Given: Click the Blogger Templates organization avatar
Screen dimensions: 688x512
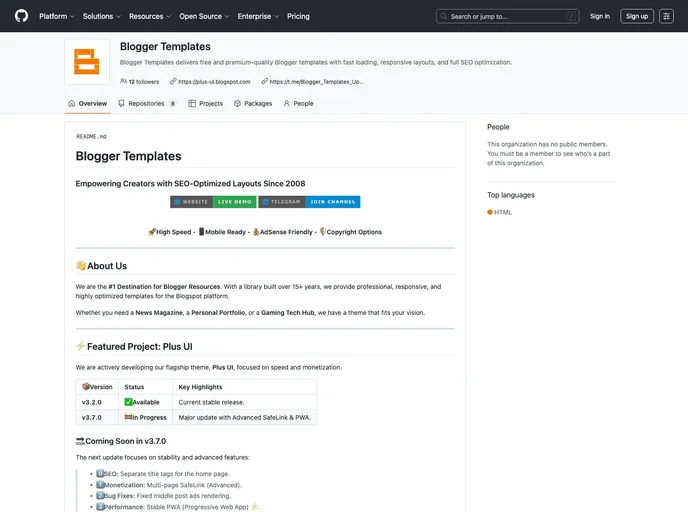Looking at the screenshot, I should click(x=87, y=62).
